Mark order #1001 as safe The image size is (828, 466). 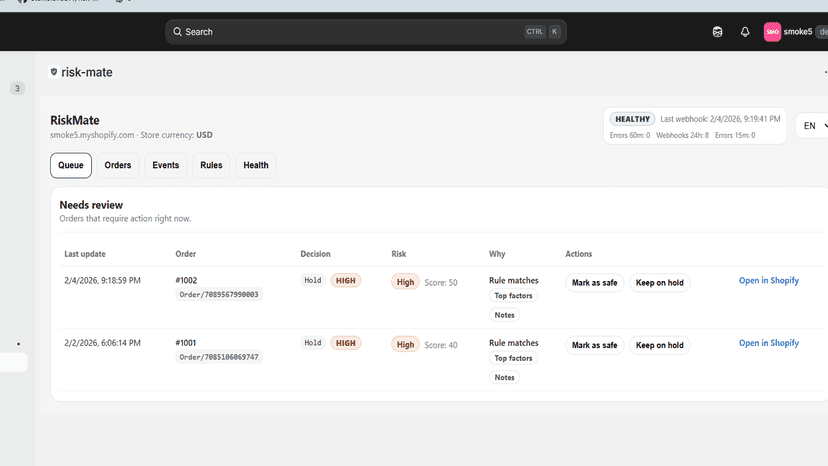pyautogui.click(x=595, y=345)
